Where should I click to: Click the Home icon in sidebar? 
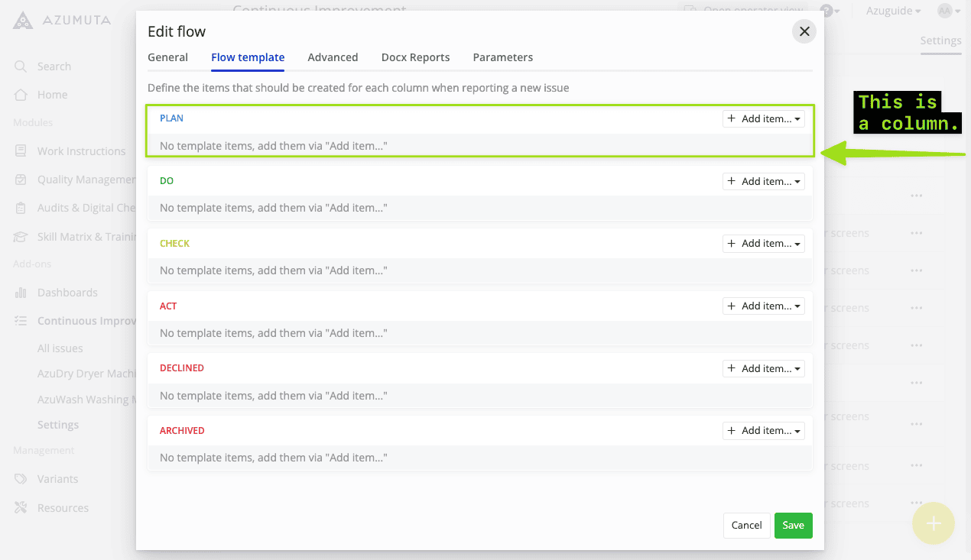point(21,95)
